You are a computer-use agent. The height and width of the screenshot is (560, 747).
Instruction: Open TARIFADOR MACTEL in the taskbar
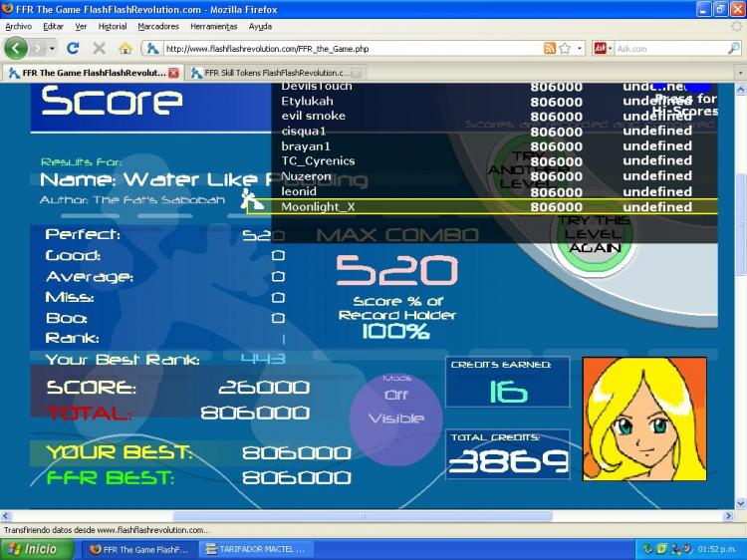(256, 549)
